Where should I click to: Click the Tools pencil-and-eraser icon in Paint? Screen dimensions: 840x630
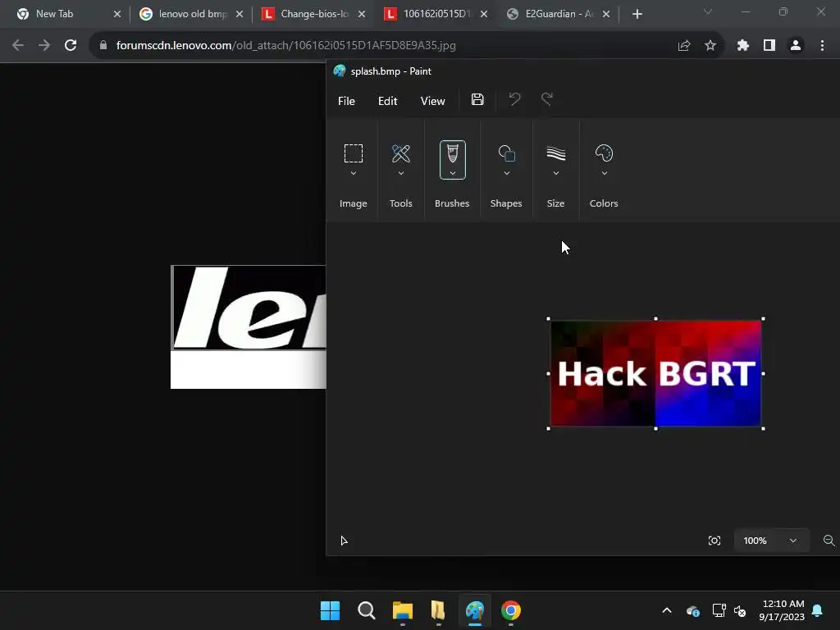400,153
